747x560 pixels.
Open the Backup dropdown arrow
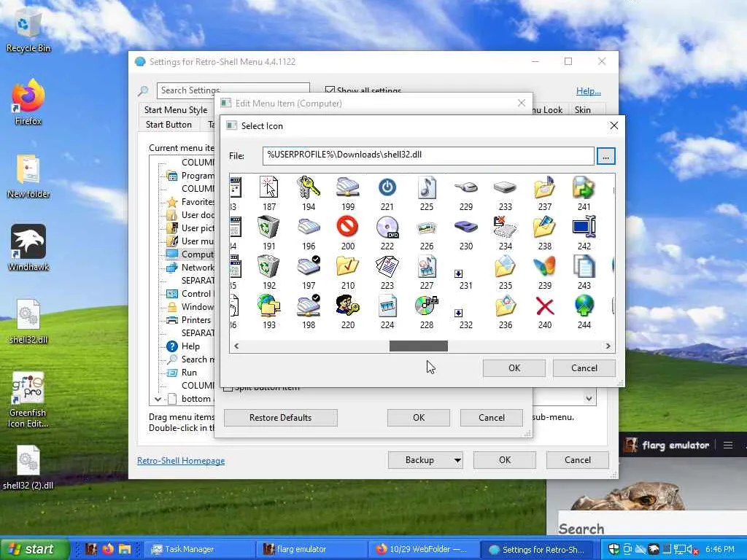pos(457,460)
